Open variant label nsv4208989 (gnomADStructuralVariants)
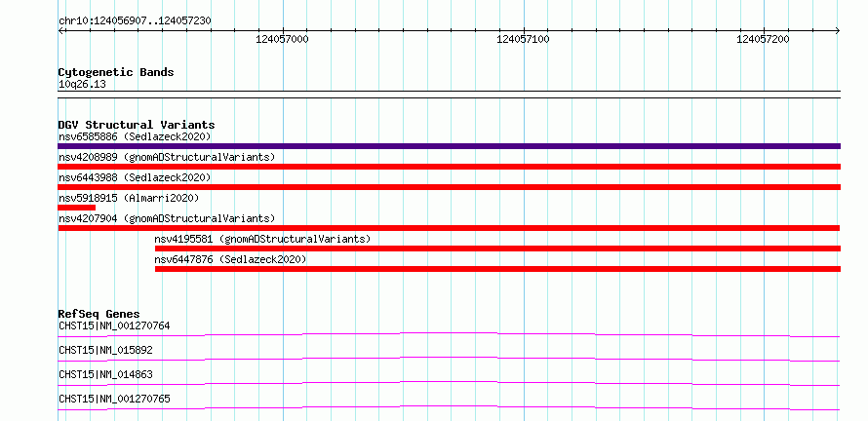Image resolution: width=868 pixels, height=421 pixels. coord(167,157)
